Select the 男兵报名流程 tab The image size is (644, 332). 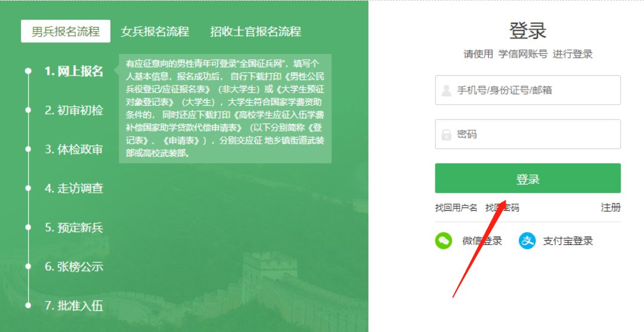[x=66, y=31]
